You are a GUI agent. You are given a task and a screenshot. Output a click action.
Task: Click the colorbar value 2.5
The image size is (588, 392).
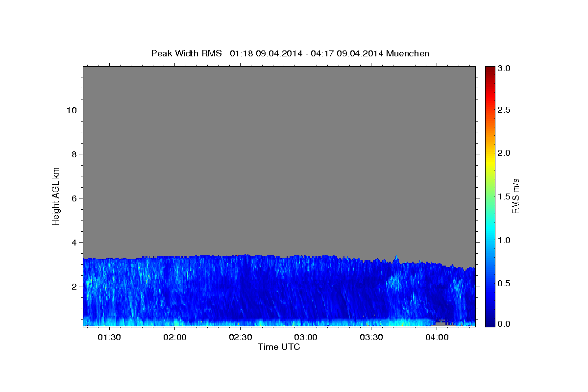click(504, 110)
